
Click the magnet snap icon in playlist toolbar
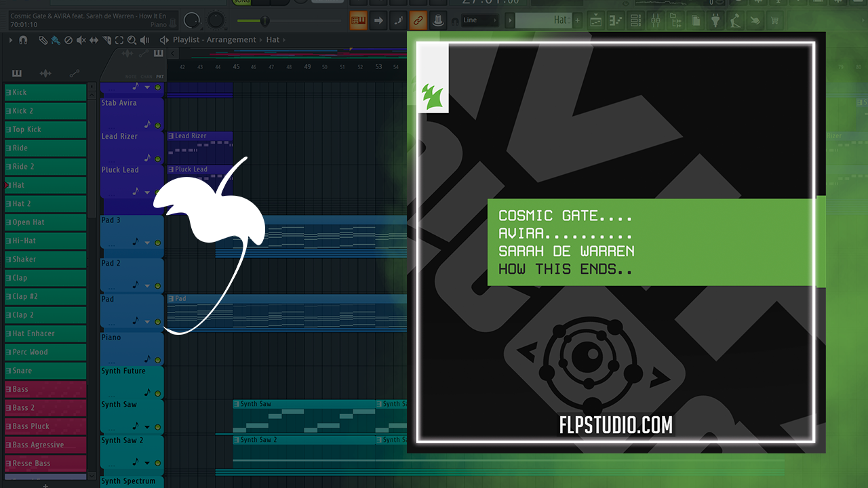[23, 40]
